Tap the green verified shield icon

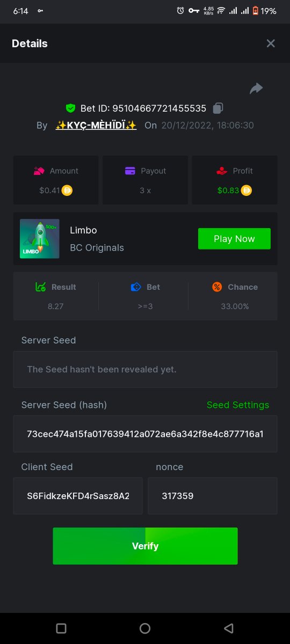[x=70, y=108]
